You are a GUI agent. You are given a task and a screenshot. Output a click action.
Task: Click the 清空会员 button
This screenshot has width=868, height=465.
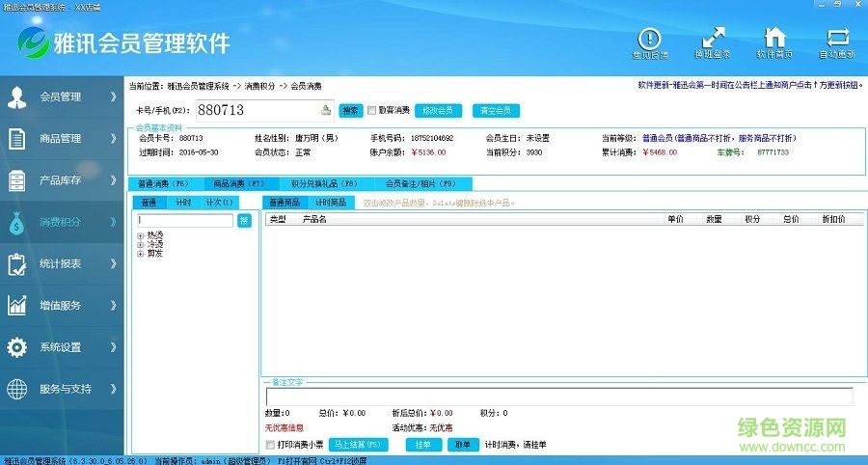coord(496,110)
